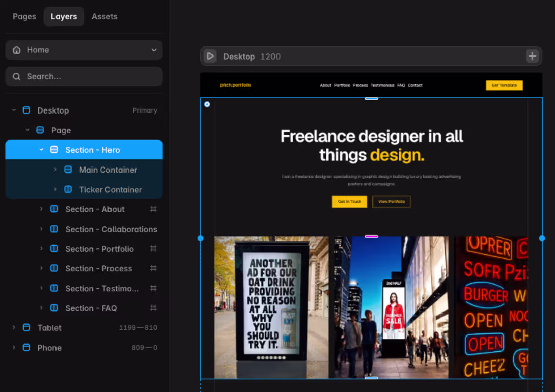Click the Section - Testimo... layer icon
This screenshot has width=555, height=392.
point(54,289)
